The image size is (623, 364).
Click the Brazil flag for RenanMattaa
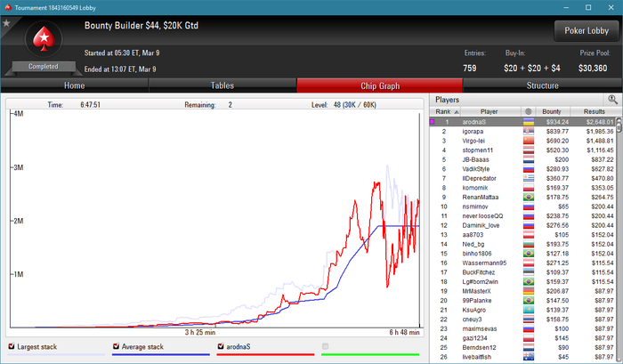(529, 197)
